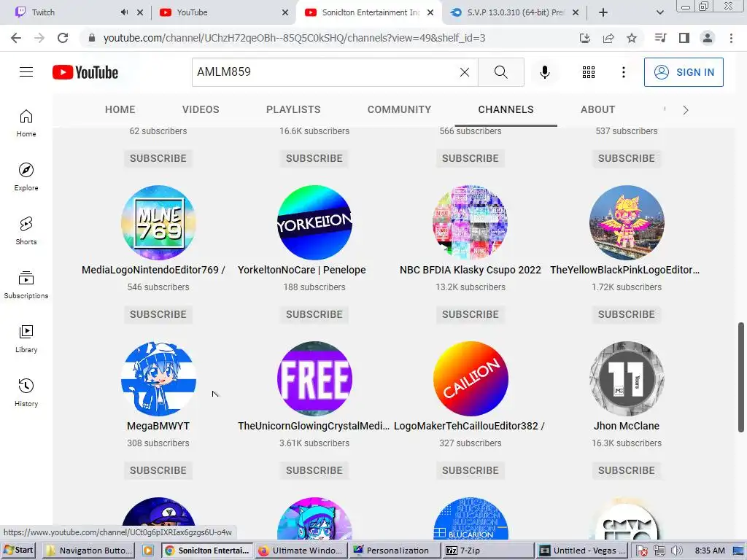Subscribe to MegaBMWYT
Viewport: 747px width, 560px height.
(x=158, y=470)
